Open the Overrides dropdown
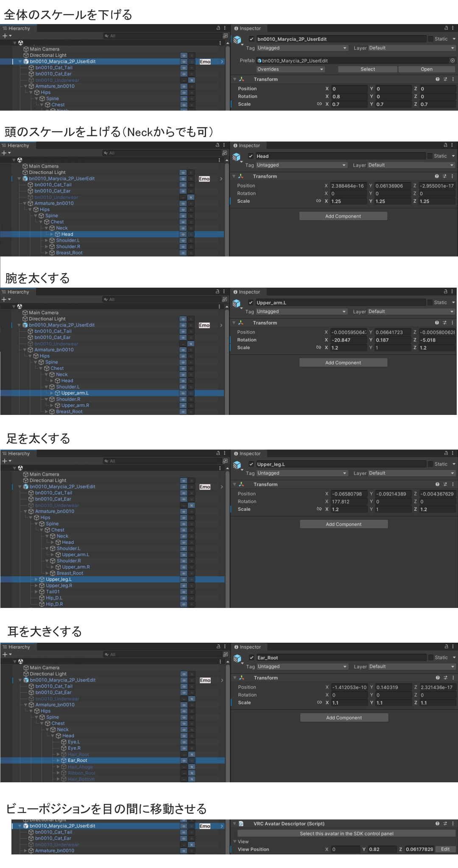This screenshot has height=868, width=458. pos(290,69)
